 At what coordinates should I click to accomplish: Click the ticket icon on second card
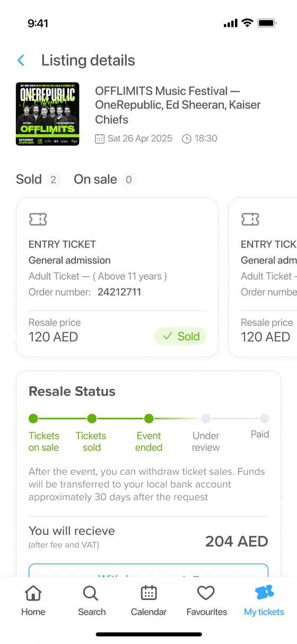(250, 219)
